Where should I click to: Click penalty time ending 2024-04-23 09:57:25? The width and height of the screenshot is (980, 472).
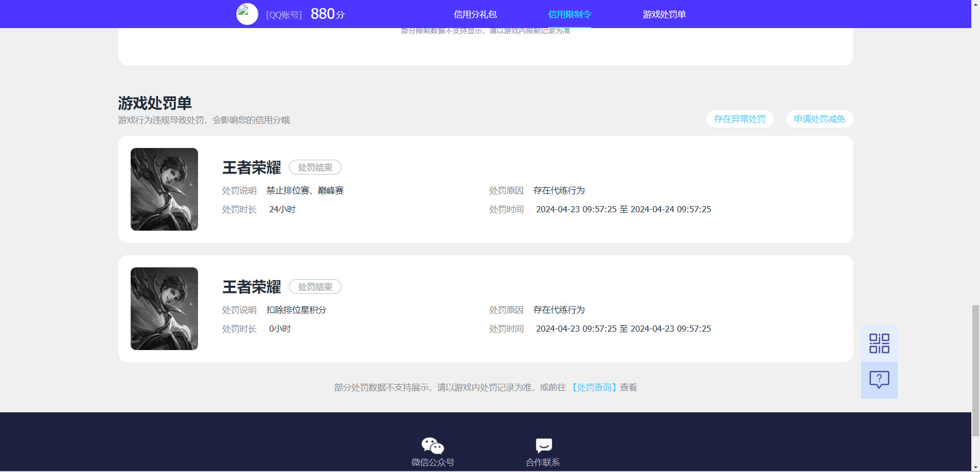tap(623, 329)
